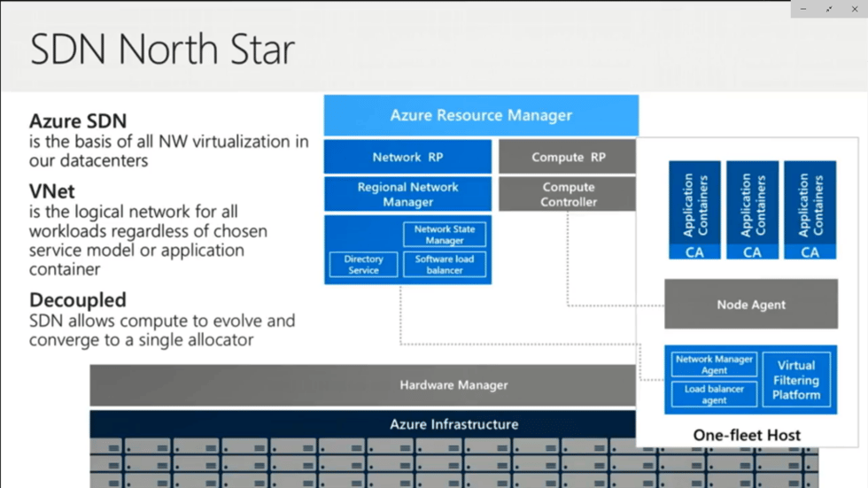The image size is (868, 488).
Task: Select the Load balancer agent box
Action: (714, 394)
